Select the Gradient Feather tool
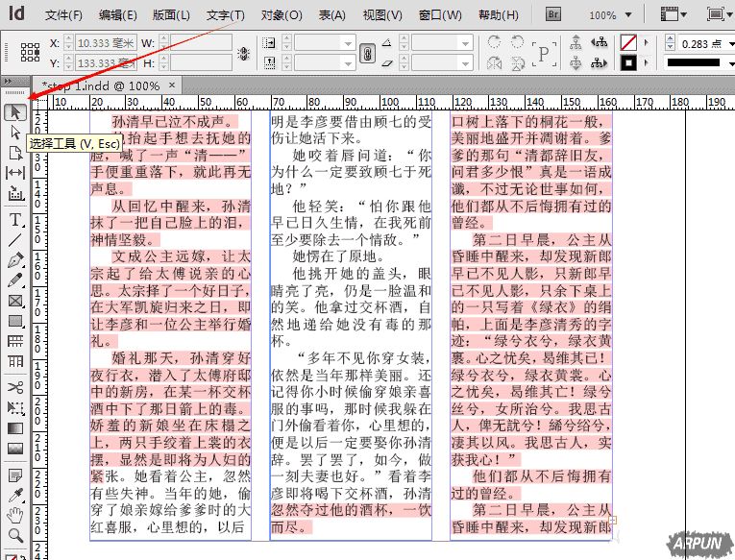Viewport: 735px width, 560px height. [15, 449]
